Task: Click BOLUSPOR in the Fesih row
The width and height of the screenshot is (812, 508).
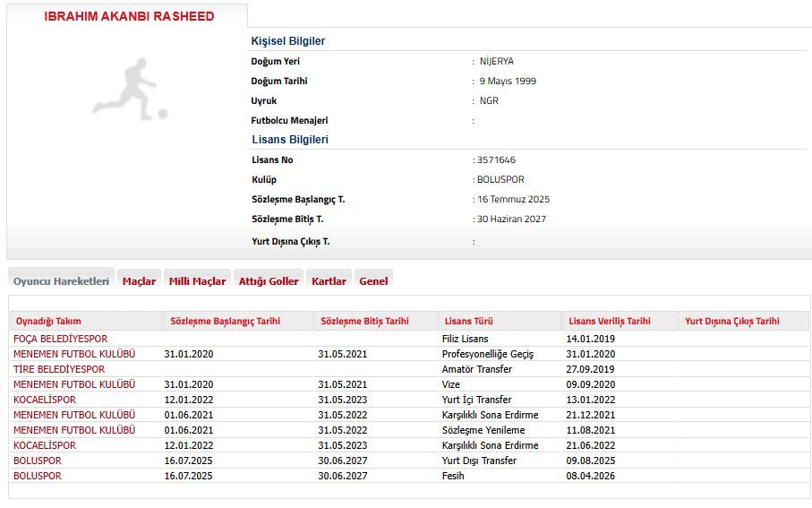Action: (38, 476)
